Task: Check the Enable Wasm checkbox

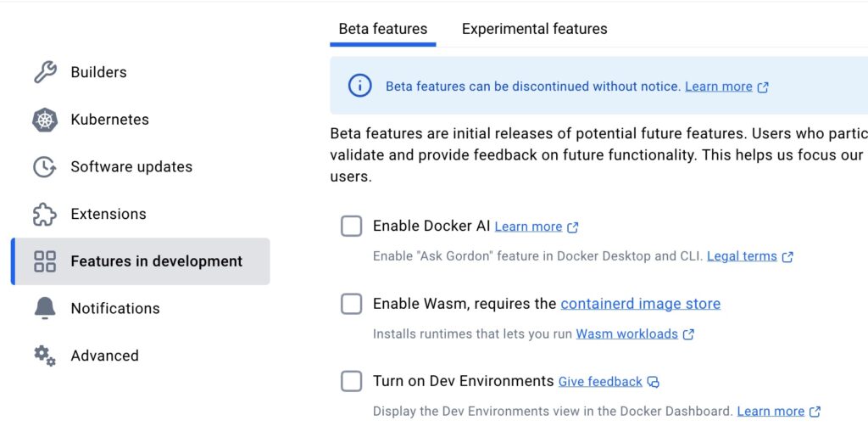Action: (x=352, y=304)
